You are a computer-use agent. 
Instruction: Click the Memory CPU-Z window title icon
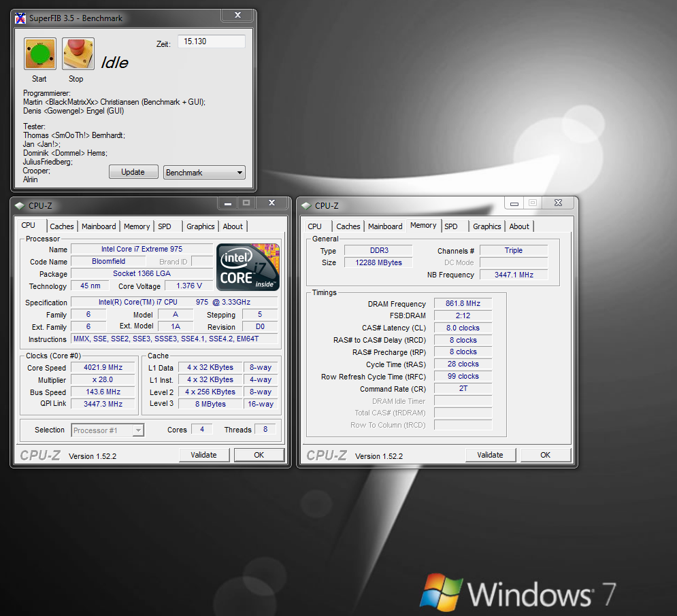[x=306, y=206]
